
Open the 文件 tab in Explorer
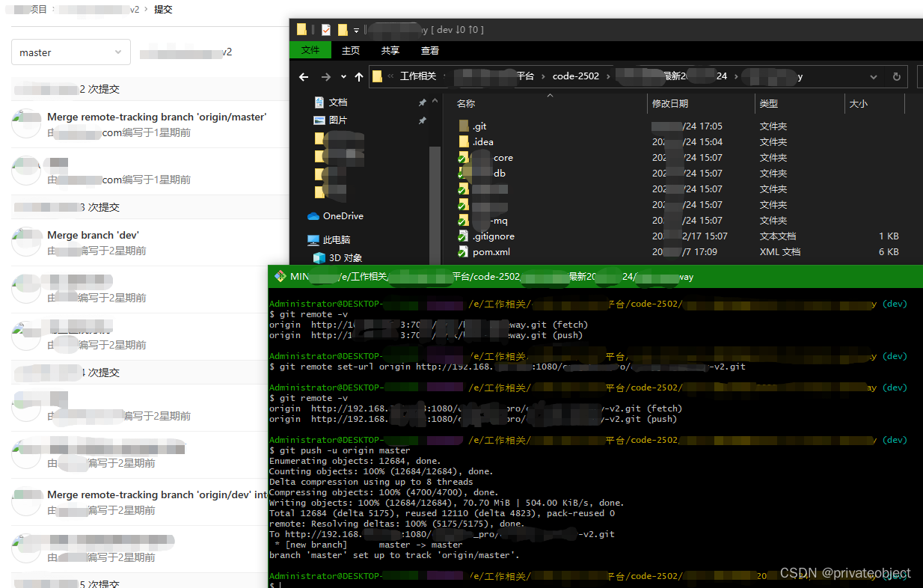point(310,50)
